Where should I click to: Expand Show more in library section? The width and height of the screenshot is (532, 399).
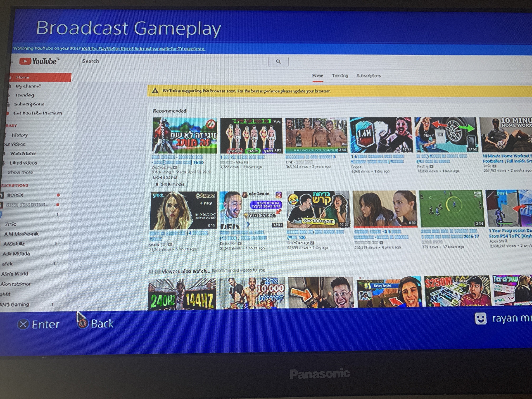pos(20,172)
